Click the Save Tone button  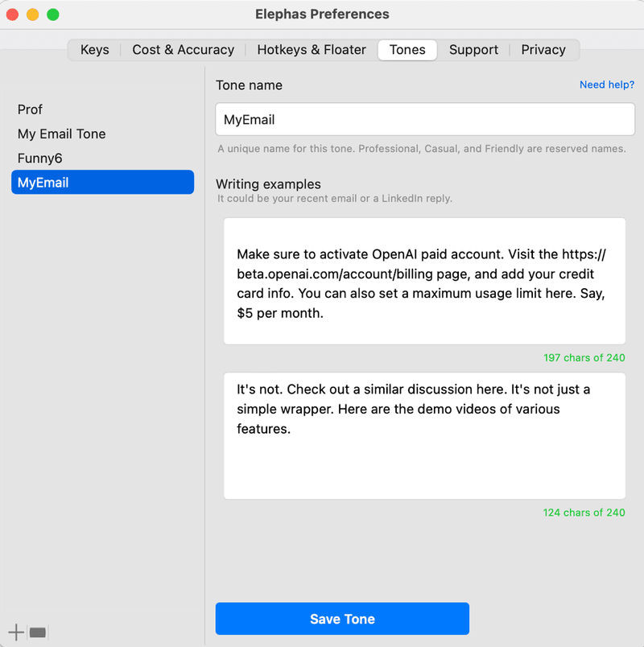[342, 618]
